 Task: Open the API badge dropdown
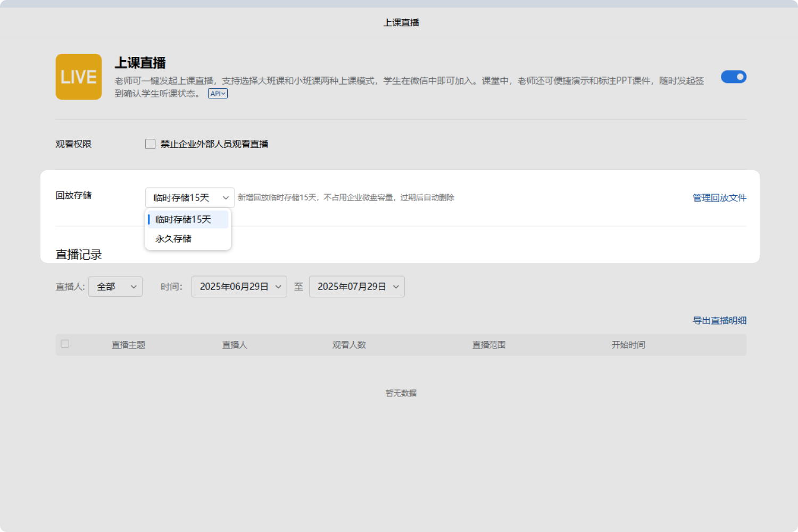click(x=218, y=94)
